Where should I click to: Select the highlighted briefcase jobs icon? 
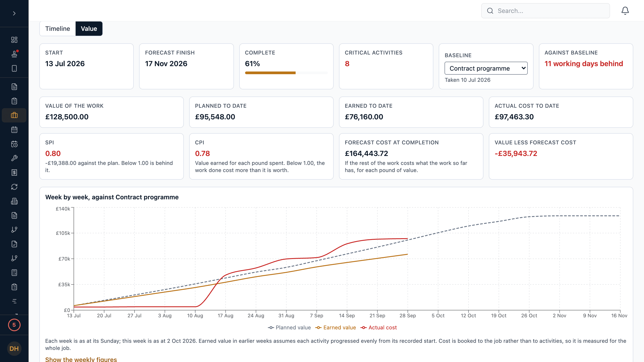pos(14,115)
